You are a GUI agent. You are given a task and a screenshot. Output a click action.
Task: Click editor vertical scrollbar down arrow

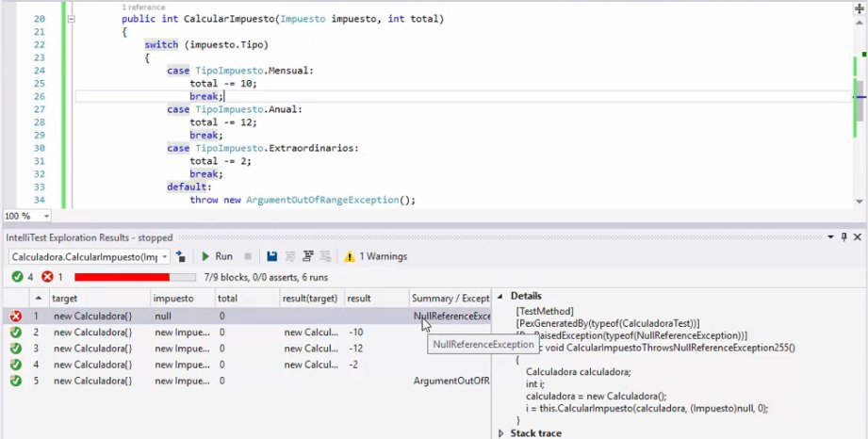[860, 202]
